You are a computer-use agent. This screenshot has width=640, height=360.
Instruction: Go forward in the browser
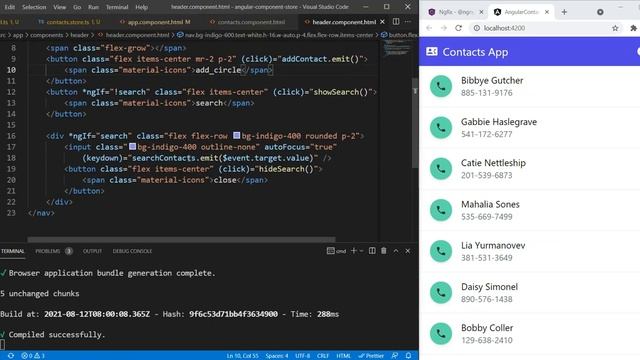pyautogui.click(x=444, y=28)
